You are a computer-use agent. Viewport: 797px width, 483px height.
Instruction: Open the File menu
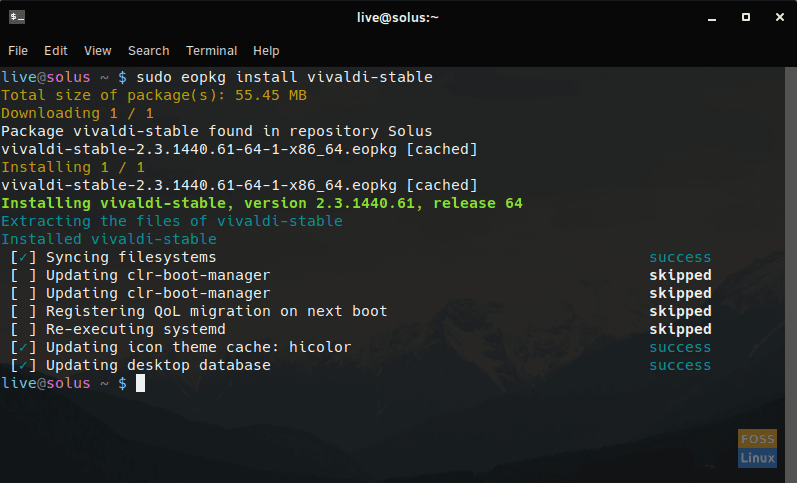(x=18, y=51)
